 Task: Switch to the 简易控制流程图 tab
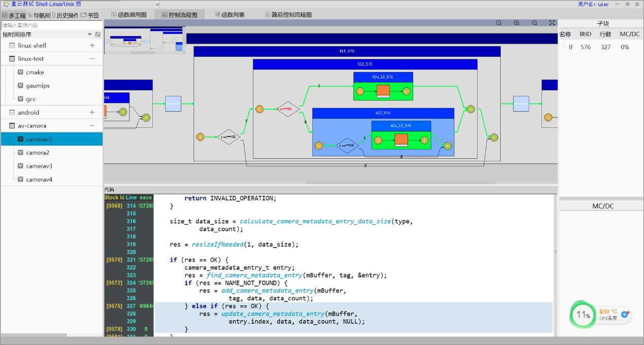click(288, 15)
